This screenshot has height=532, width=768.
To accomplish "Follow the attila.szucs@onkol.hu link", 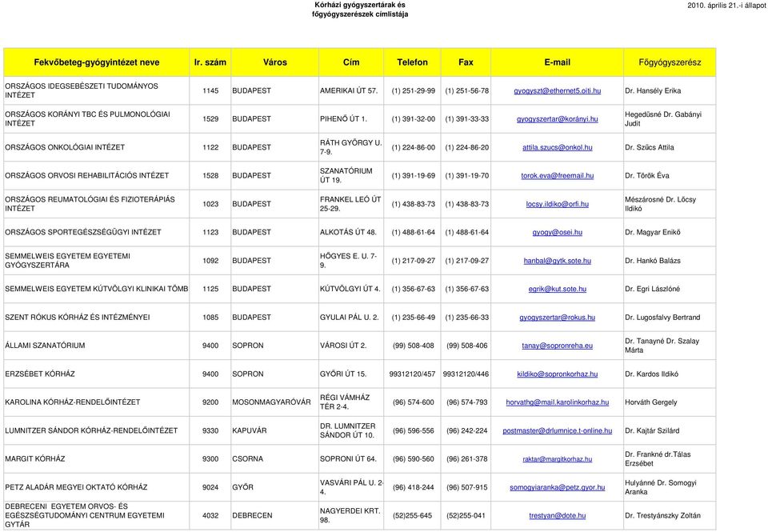I will point(557,147).
